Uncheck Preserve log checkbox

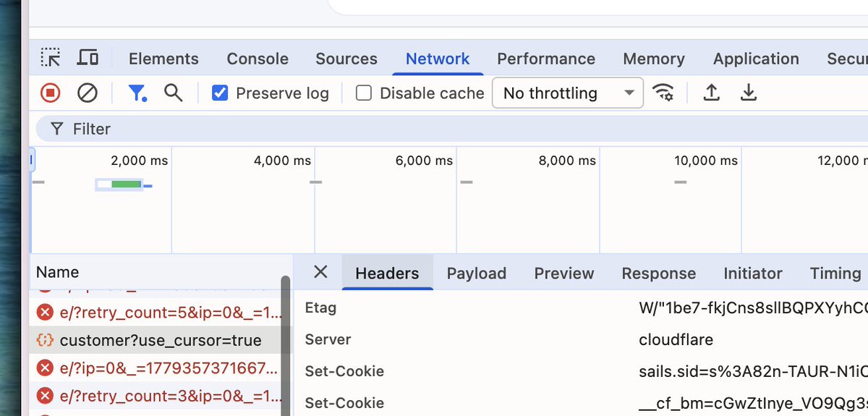click(220, 93)
